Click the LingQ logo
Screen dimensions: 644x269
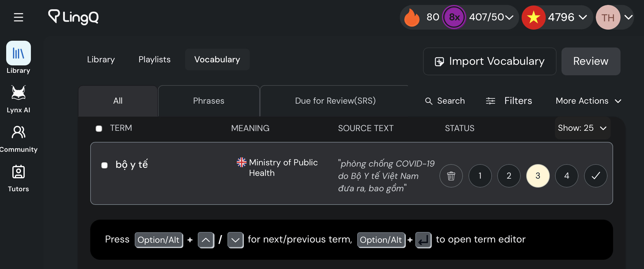(x=74, y=17)
